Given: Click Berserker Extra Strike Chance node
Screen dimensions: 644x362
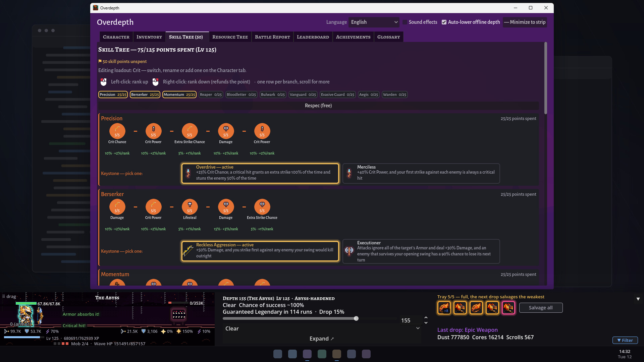Looking at the screenshot, I should (262, 207).
